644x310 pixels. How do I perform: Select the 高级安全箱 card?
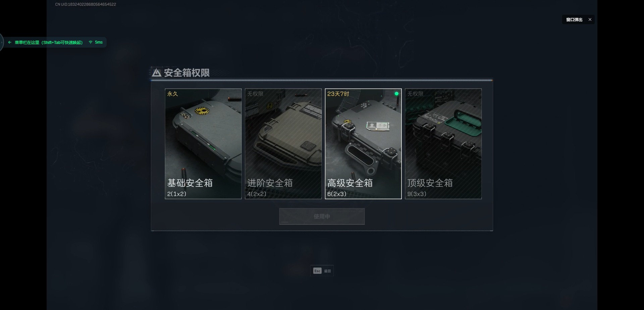click(363, 144)
